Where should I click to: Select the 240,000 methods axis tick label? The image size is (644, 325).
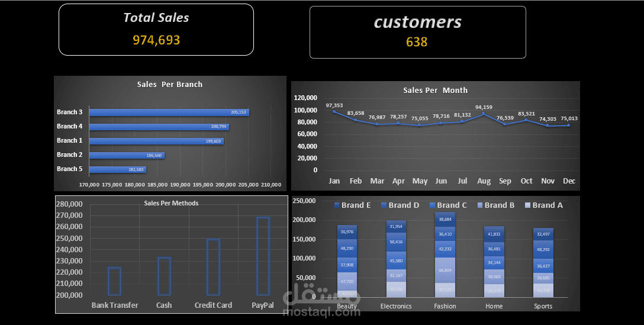(69, 249)
